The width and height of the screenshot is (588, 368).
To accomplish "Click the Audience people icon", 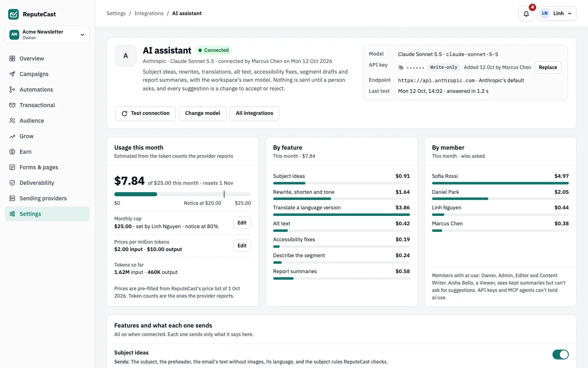I will [x=12, y=121].
